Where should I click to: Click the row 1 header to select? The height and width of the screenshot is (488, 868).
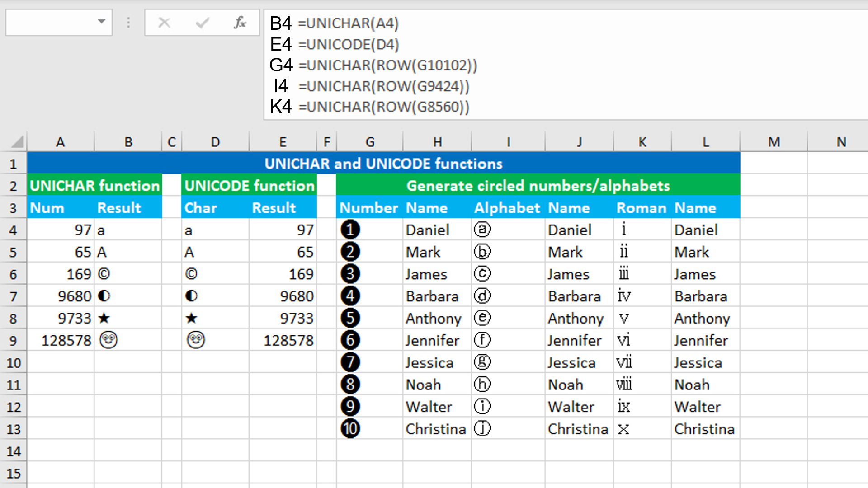pyautogui.click(x=17, y=164)
